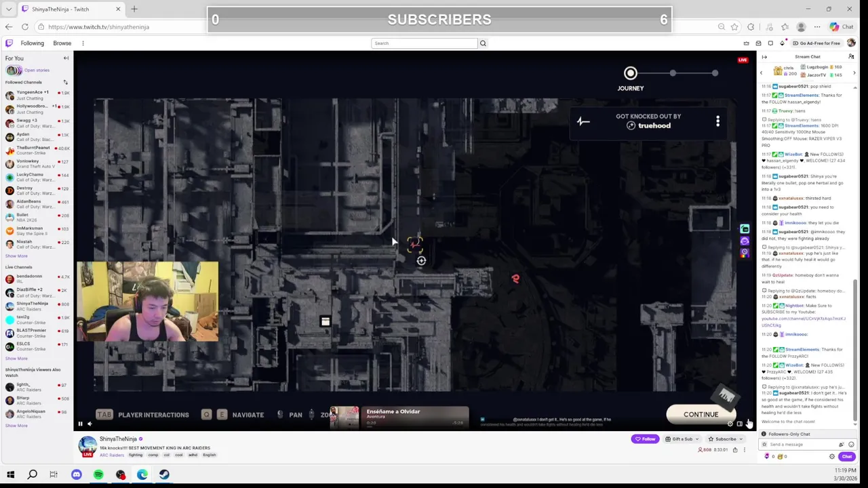Open Windows Start menu
The image size is (868, 488).
[10, 474]
